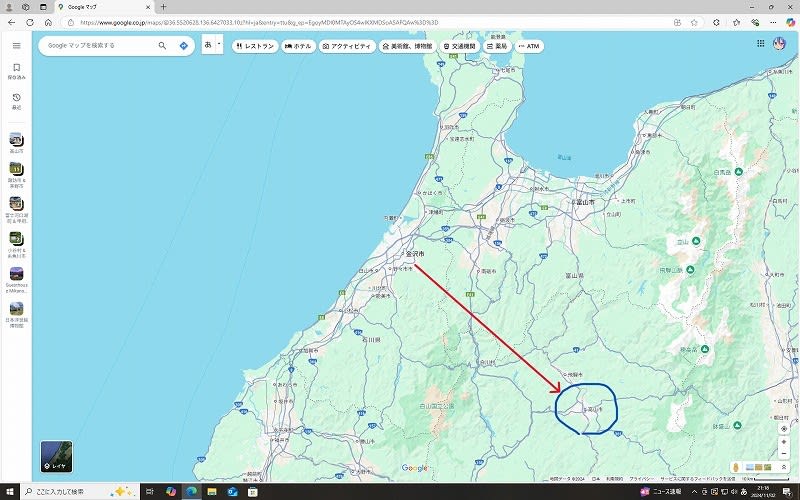Select the Google マップ tab
The width and height of the screenshot is (800, 500).
point(104,7)
